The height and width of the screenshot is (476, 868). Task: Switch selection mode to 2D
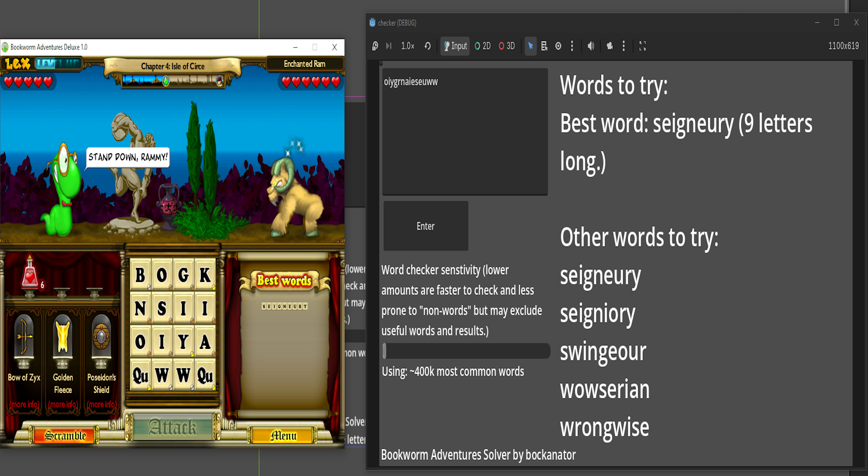(483, 46)
